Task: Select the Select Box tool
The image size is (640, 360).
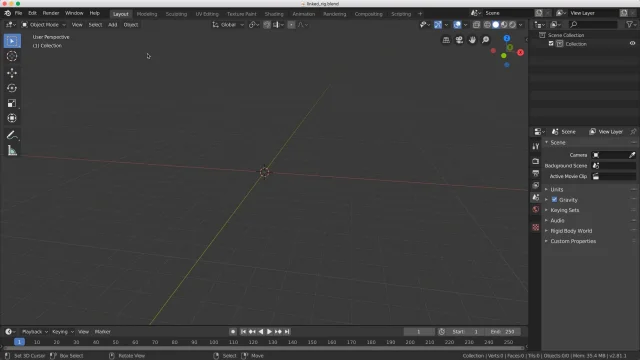Action: coord(12,41)
